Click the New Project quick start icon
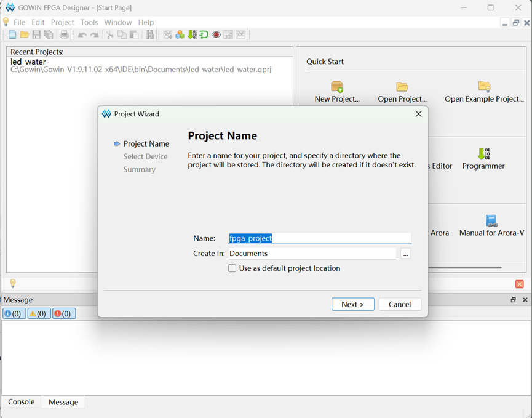 click(x=337, y=87)
